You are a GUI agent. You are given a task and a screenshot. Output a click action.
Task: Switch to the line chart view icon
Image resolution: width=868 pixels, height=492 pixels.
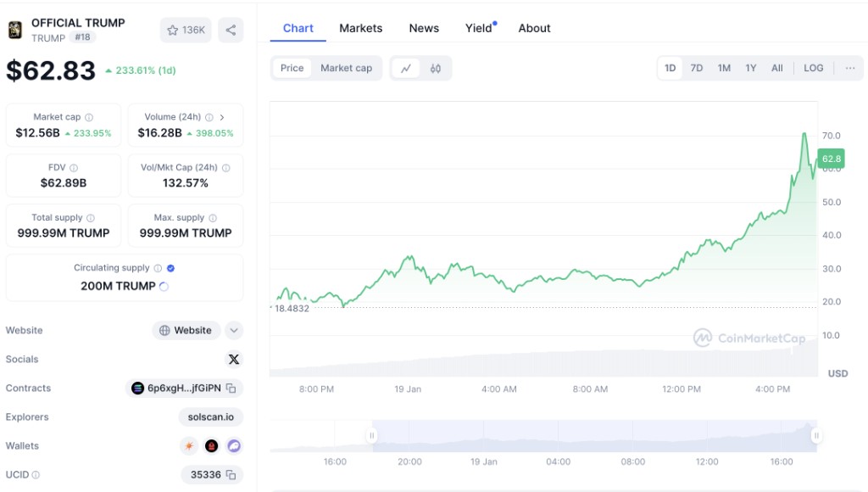pyautogui.click(x=406, y=69)
